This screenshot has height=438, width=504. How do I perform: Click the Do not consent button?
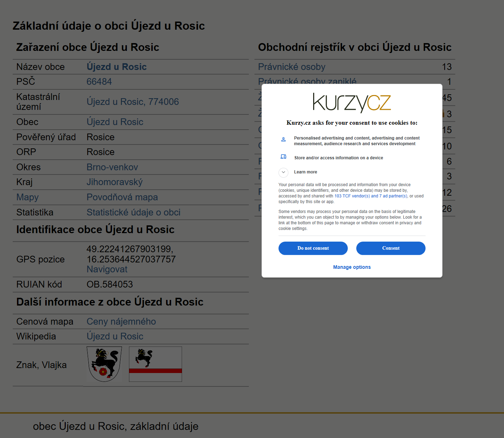click(x=313, y=248)
